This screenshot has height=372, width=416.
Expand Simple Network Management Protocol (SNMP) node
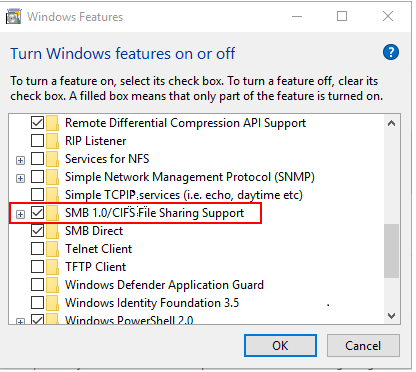(20, 178)
